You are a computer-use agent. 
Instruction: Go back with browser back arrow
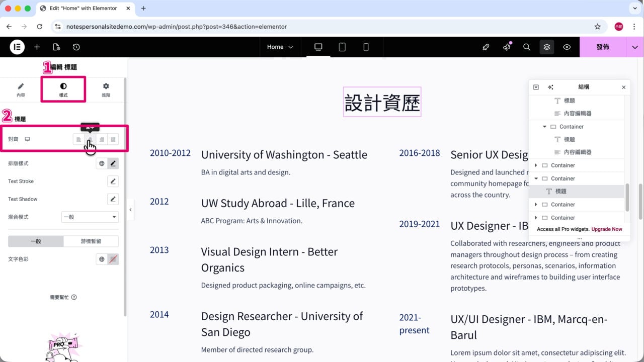[x=9, y=27]
